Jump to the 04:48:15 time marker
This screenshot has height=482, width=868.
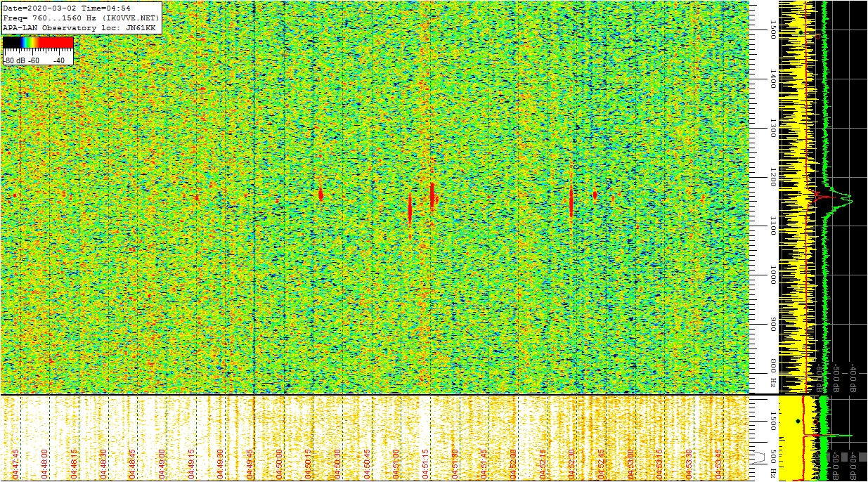click(75, 463)
